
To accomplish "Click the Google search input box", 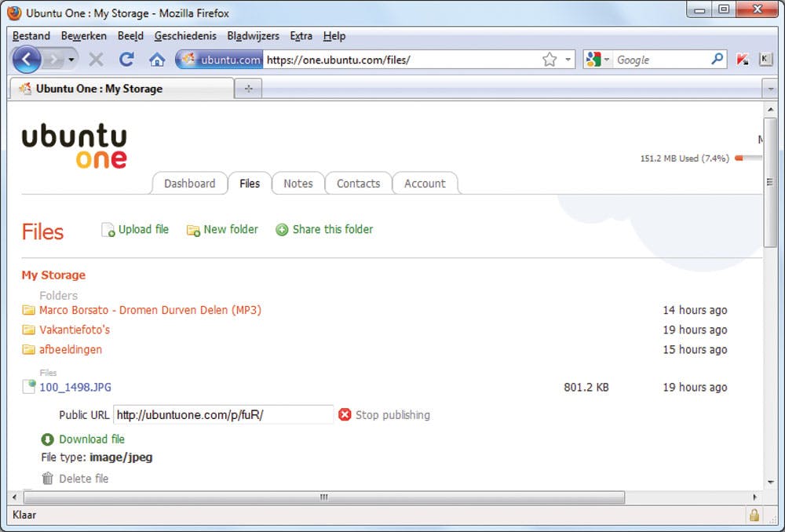I will click(662, 60).
